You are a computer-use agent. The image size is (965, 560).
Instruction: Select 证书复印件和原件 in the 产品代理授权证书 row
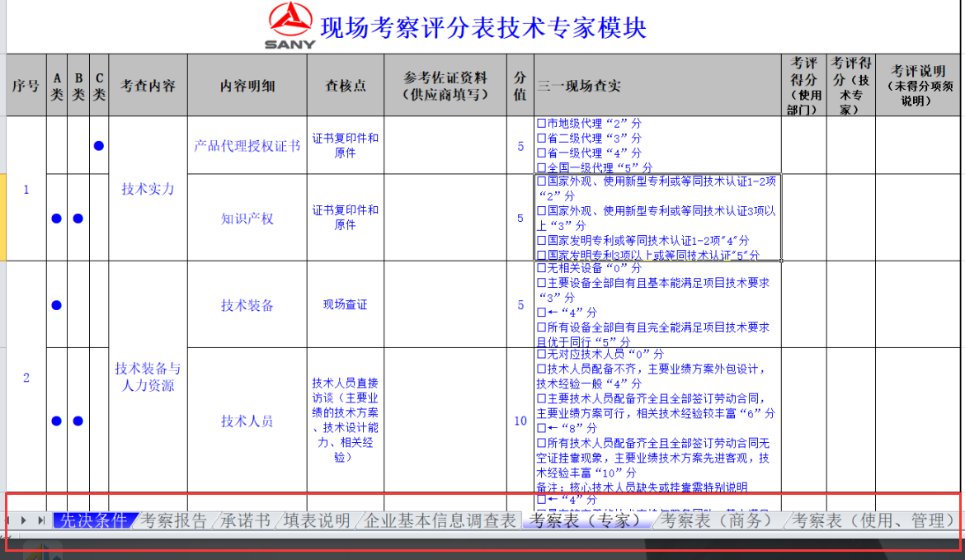pos(346,146)
